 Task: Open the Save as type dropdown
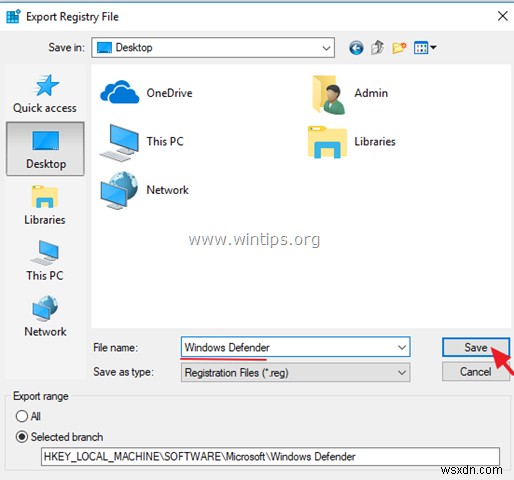[295, 372]
